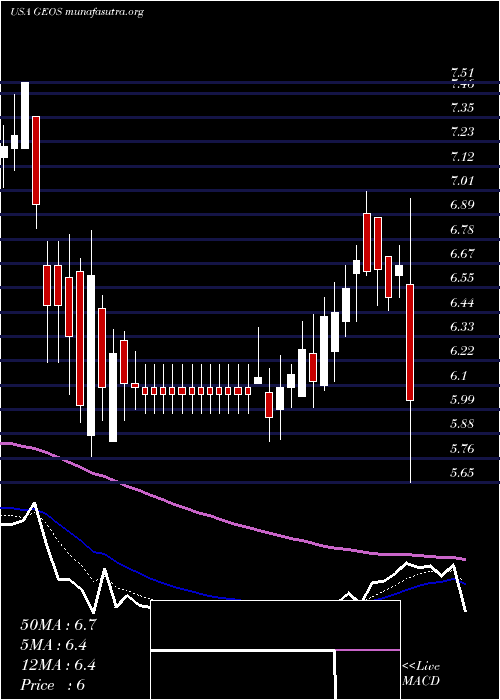The width and height of the screenshot is (500, 700).
Task: Click the 5.65 price axis label
Action: (462, 472)
